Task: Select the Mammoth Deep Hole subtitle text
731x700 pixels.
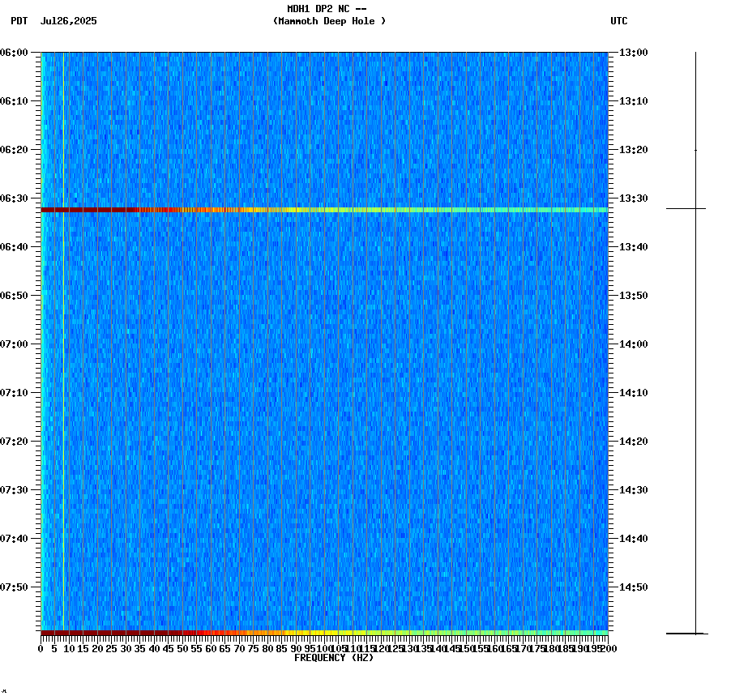Action: [329, 22]
